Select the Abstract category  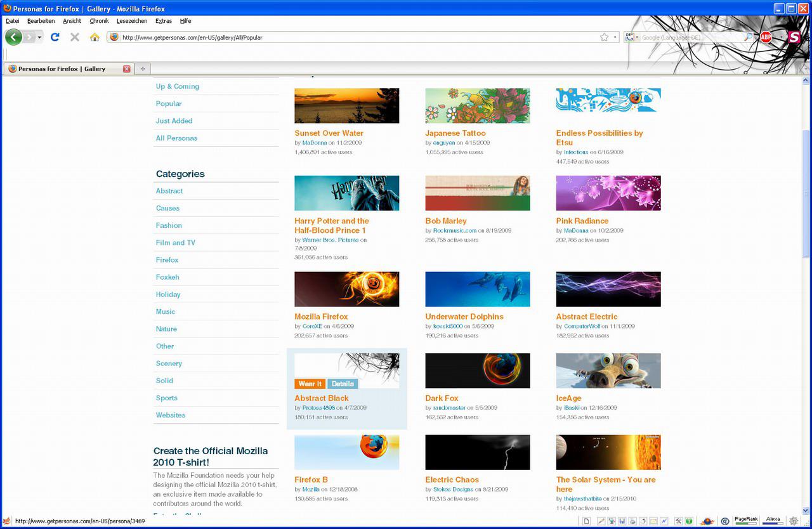tap(169, 191)
